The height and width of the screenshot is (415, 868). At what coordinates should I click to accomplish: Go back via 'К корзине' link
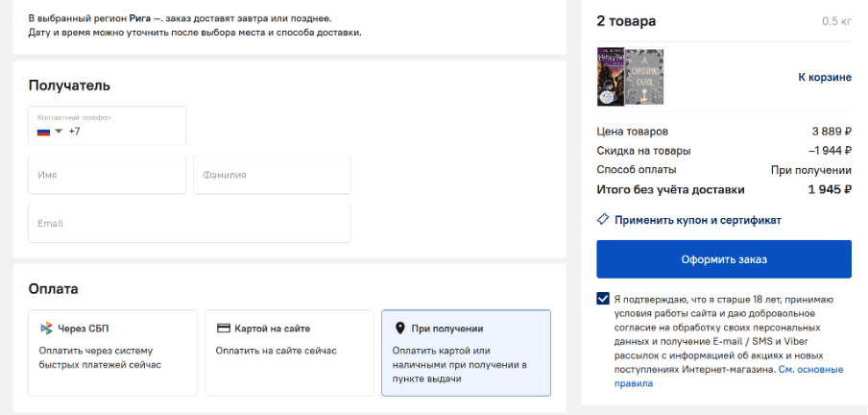825,77
